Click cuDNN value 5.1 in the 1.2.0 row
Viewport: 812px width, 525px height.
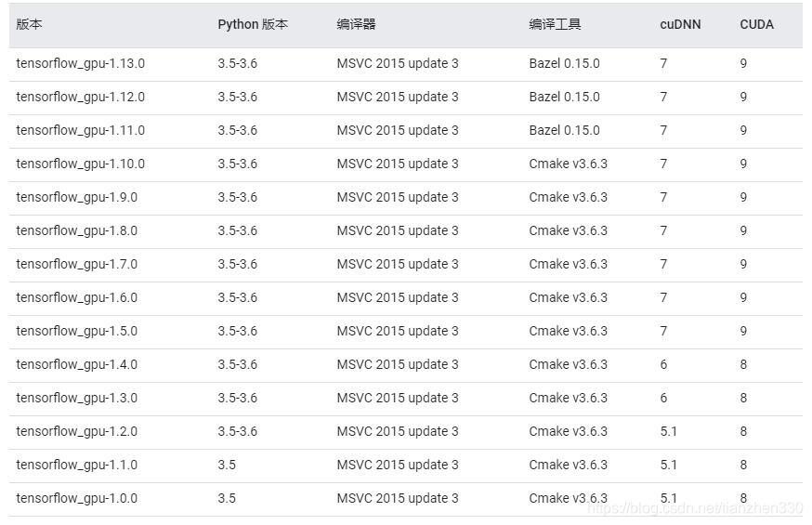pyautogui.click(x=669, y=432)
